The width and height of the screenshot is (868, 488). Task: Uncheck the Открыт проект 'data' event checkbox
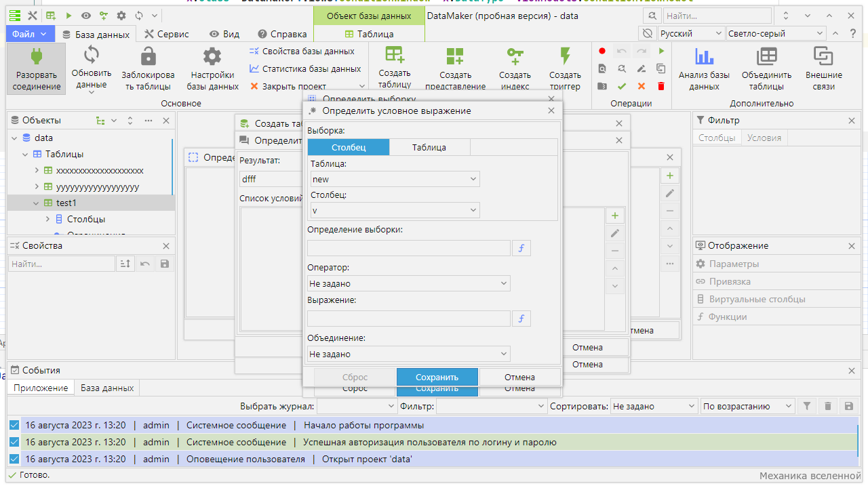(14, 459)
